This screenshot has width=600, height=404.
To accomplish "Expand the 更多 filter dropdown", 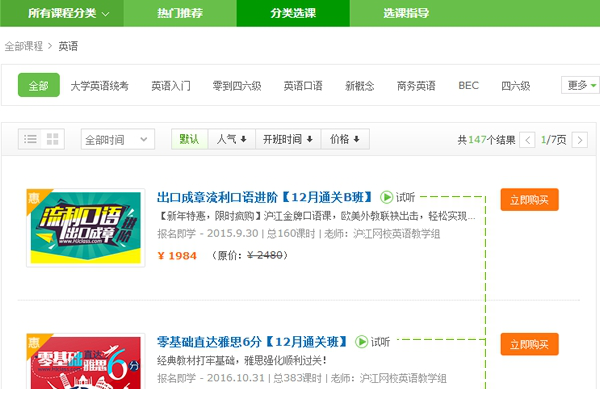I will pos(580,86).
